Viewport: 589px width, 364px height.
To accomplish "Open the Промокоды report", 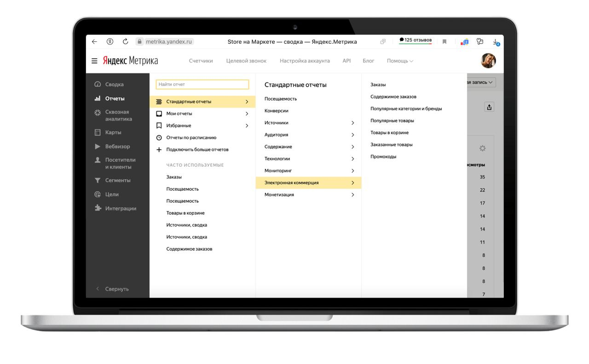I will pos(383,156).
